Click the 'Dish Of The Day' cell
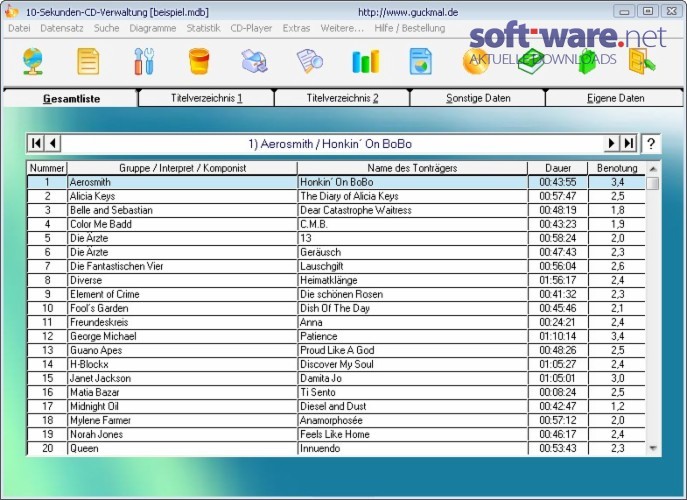687x500 pixels. tap(412, 308)
